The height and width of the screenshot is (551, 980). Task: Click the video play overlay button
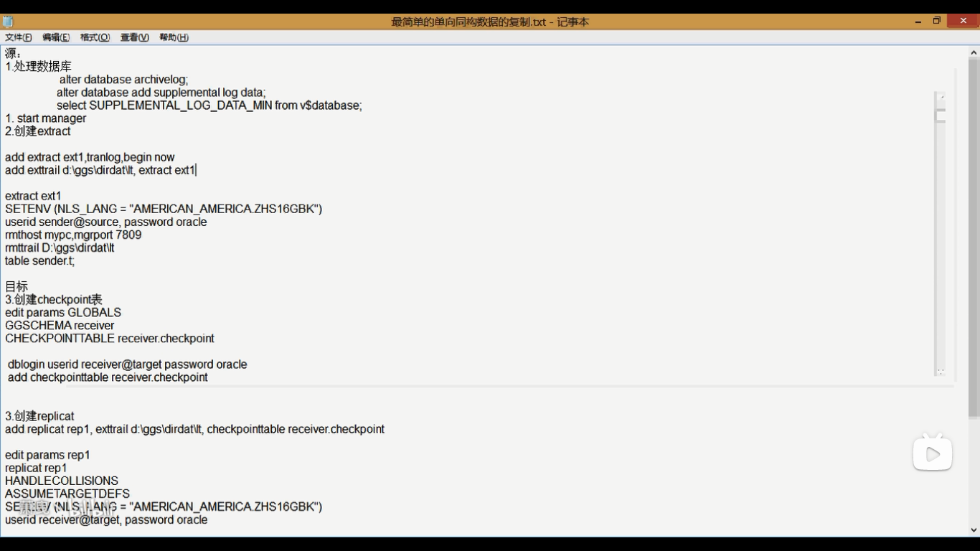pos(933,453)
